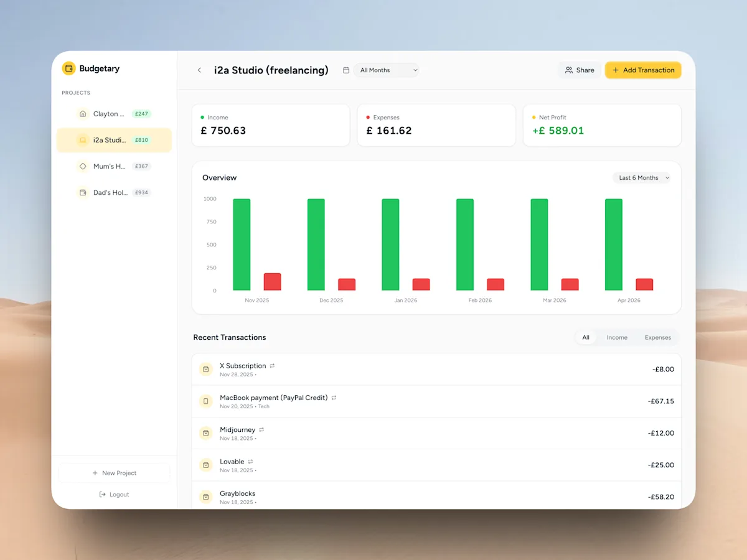Image resolution: width=747 pixels, height=560 pixels.
Task: Click the £367 badge on Mum's H... project
Action: [142, 166]
